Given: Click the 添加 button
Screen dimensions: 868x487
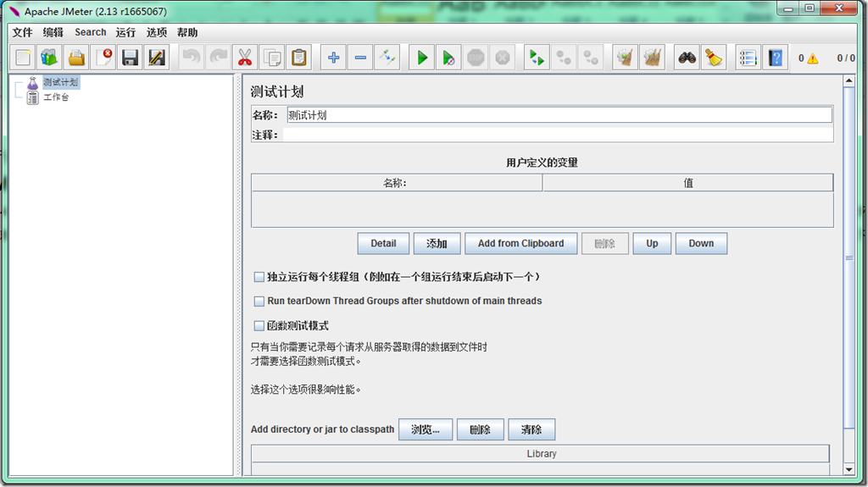Looking at the screenshot, I should [x=437, y=244].
